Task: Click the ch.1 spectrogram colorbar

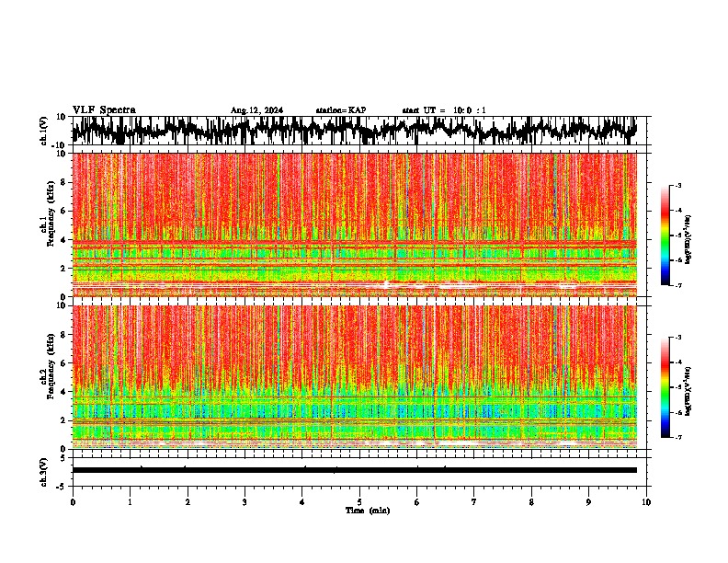Action: click(665, 236)
